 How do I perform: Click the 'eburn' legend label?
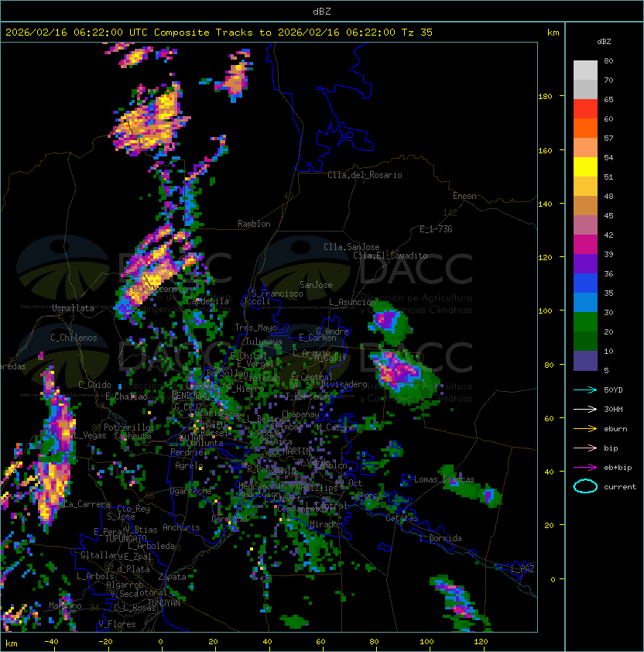[x=615, y=429]
